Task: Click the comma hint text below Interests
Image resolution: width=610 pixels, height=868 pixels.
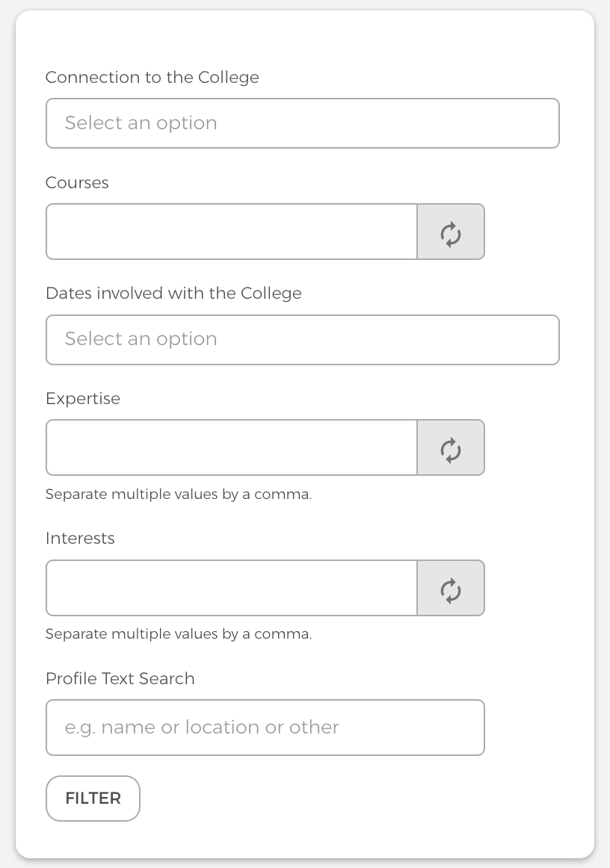Action: tap(179, 634)
